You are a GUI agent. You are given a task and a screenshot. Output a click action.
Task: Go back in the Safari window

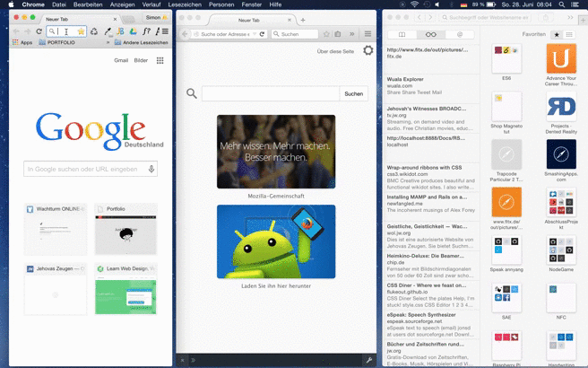419,17
